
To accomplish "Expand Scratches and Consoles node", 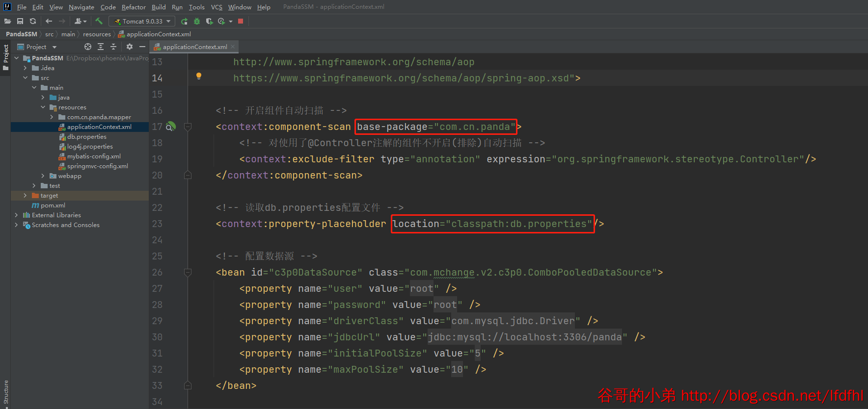I will point(17,225).
